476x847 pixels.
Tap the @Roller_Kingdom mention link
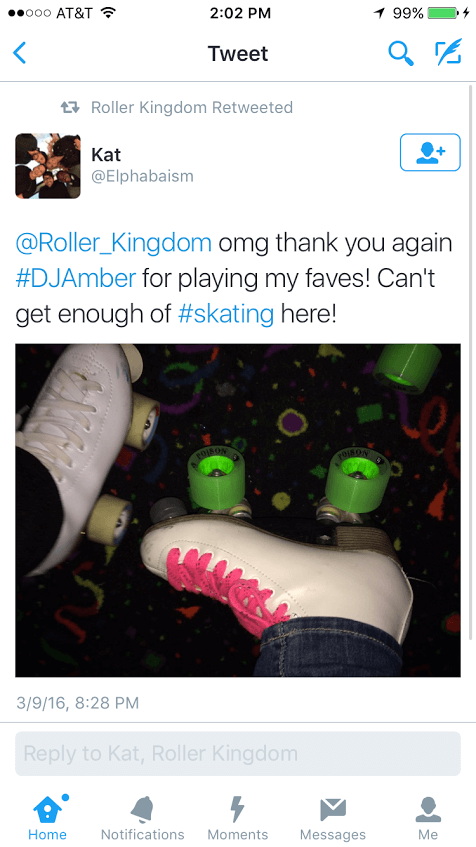[113, 244]
